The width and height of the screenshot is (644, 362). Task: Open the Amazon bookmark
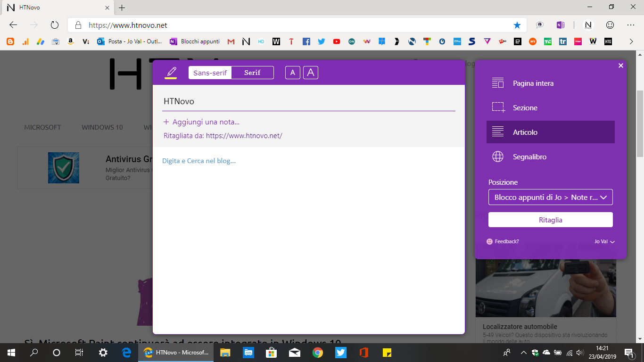click(x=71, y=41)
